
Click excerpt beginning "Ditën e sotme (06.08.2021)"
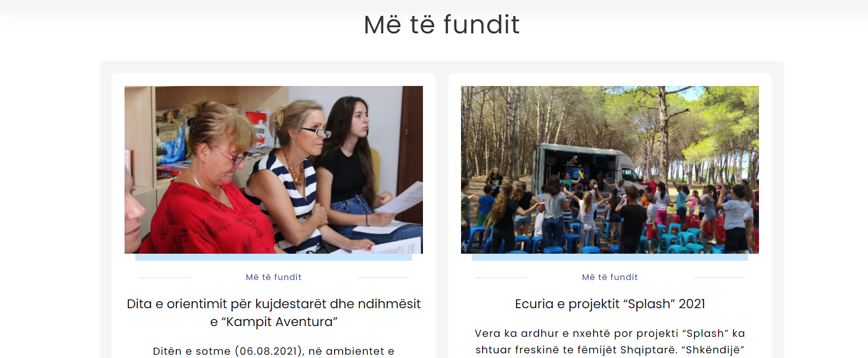[x=274, y=351]
